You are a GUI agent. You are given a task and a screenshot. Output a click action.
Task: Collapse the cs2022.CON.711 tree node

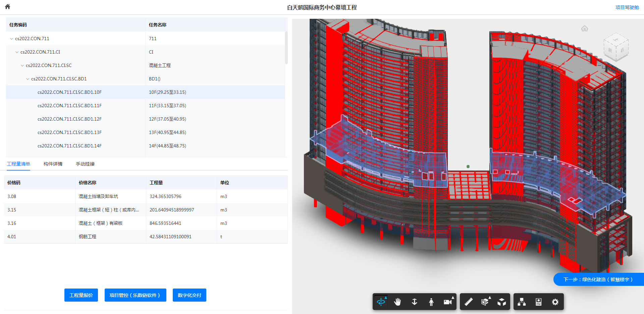click(x=12, y=39)
